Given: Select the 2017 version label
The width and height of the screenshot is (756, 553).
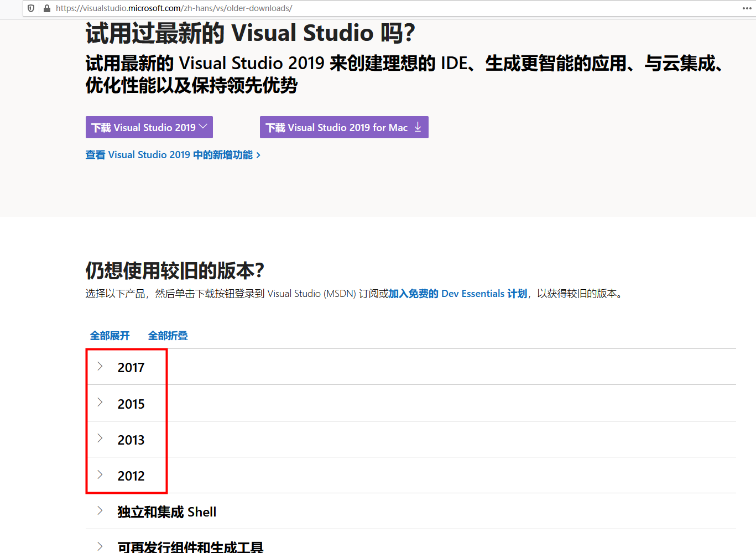Looking at the screenshot, I should point(131,368).
